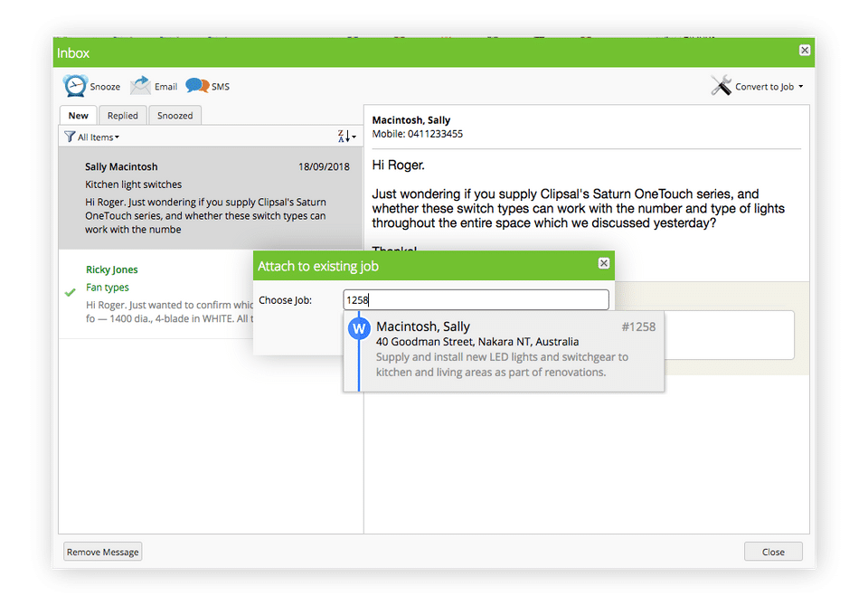Image resolution: width=868 pixels, height=605 pixels.
Task: Close the Attach to existing job dialog
Action: pos(604,263)
